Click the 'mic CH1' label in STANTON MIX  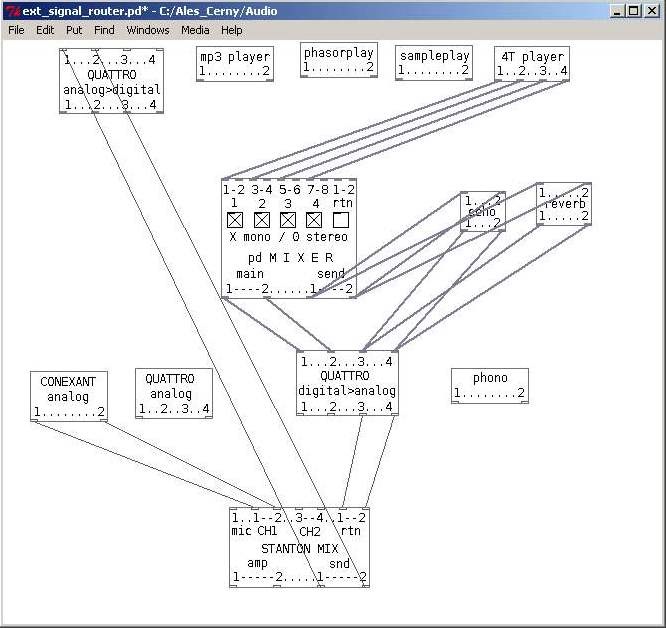254,531
